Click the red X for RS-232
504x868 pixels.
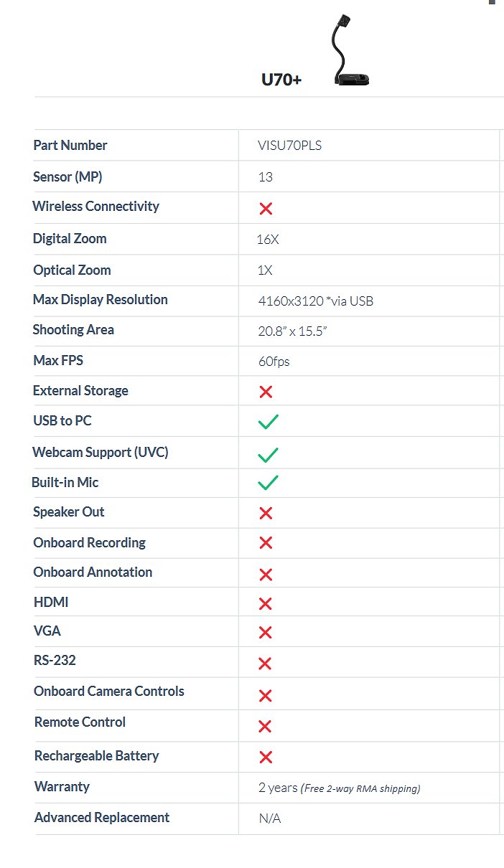coord(265,664)
